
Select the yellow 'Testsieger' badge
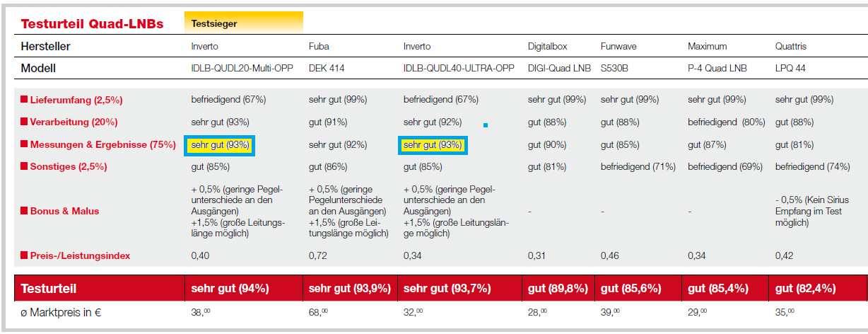coord(243,23)
